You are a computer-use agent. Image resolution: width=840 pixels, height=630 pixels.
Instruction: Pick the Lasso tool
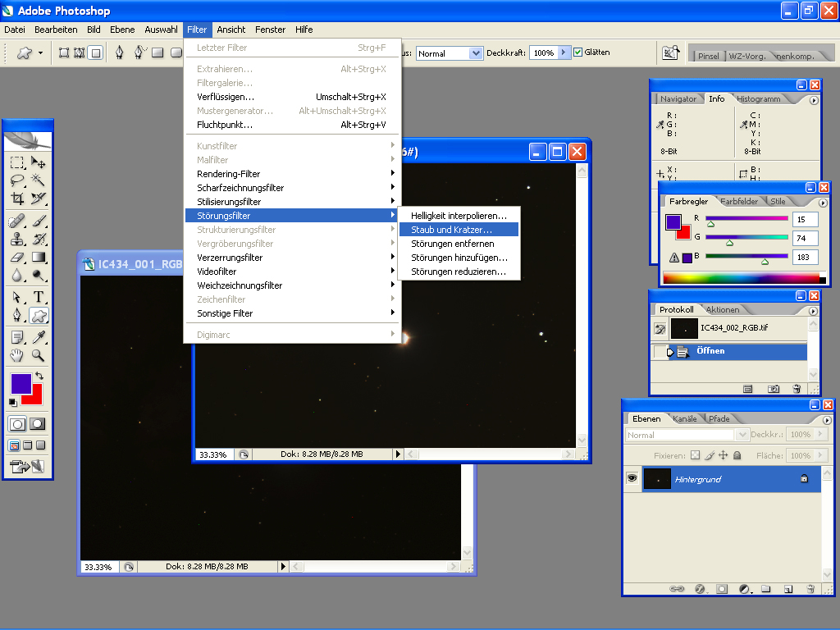(17, 180)
